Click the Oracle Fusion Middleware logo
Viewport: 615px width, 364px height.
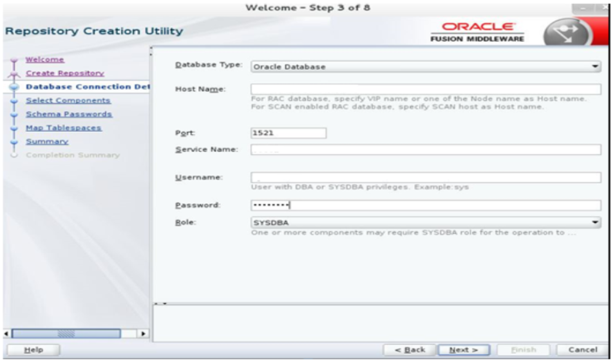tap(477, 32)
